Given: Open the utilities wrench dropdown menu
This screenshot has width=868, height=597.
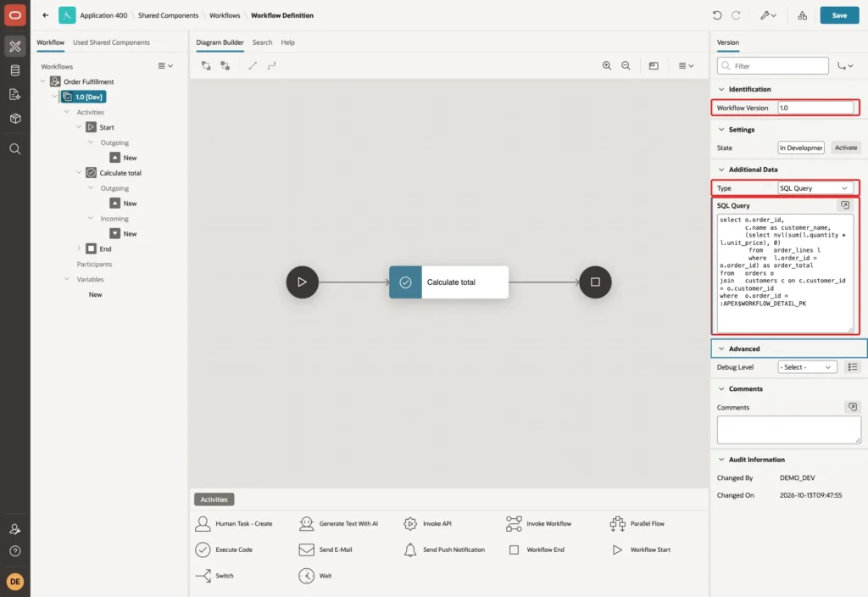Looking at the screenshot, I should pos(768,15).
